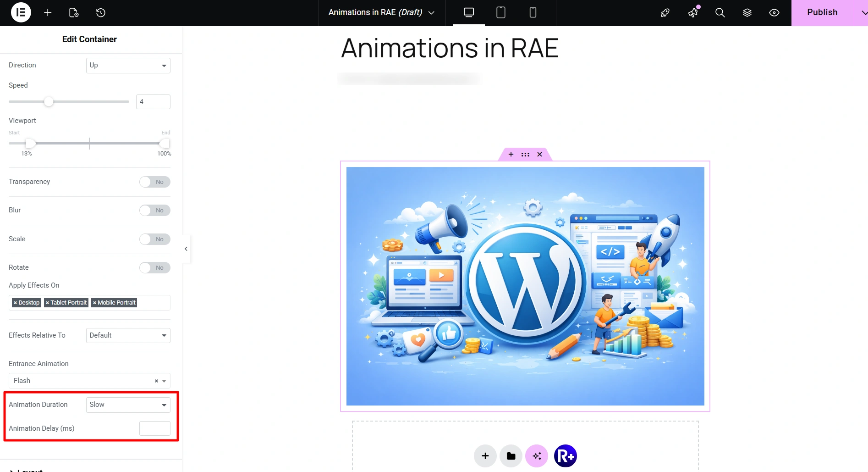
Task: Add new container with round plus button
Action: click(x=485, y=456)
